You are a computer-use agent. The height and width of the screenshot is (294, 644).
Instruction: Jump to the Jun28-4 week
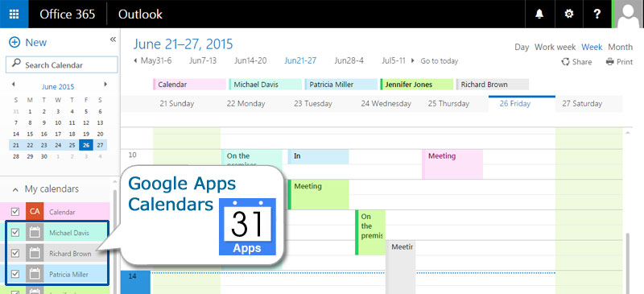[349, 61]
